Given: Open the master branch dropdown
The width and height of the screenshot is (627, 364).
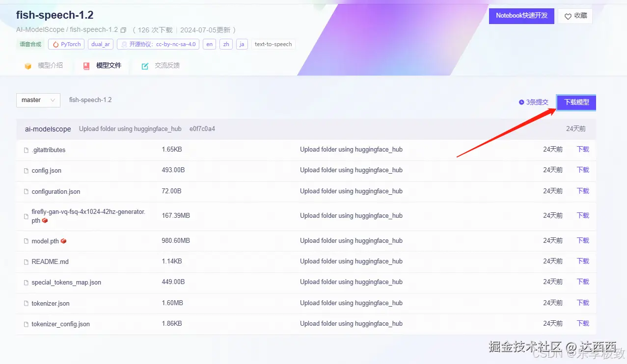Looking at the screenshot, I should 38,100.
